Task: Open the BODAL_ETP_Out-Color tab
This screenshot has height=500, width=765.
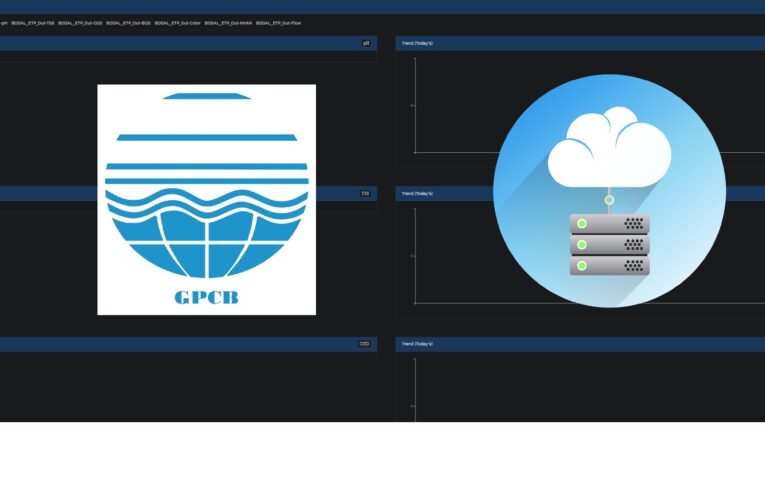Action: (x=178, y=23)
